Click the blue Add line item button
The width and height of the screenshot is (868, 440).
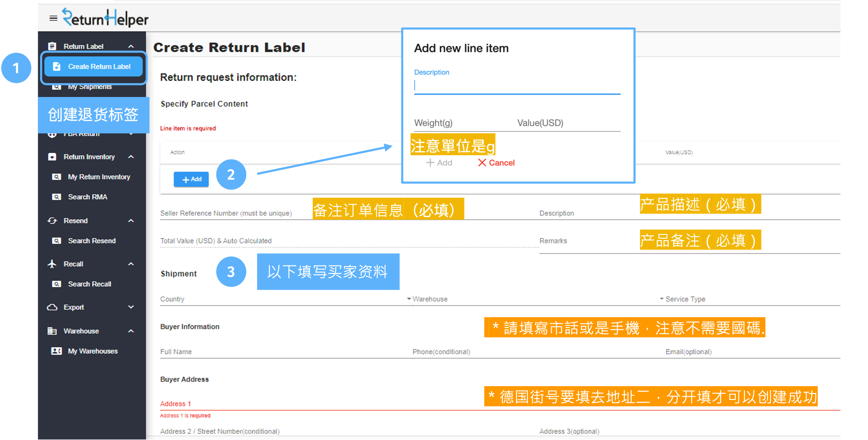pyautogui.click(x=191, y=179)
